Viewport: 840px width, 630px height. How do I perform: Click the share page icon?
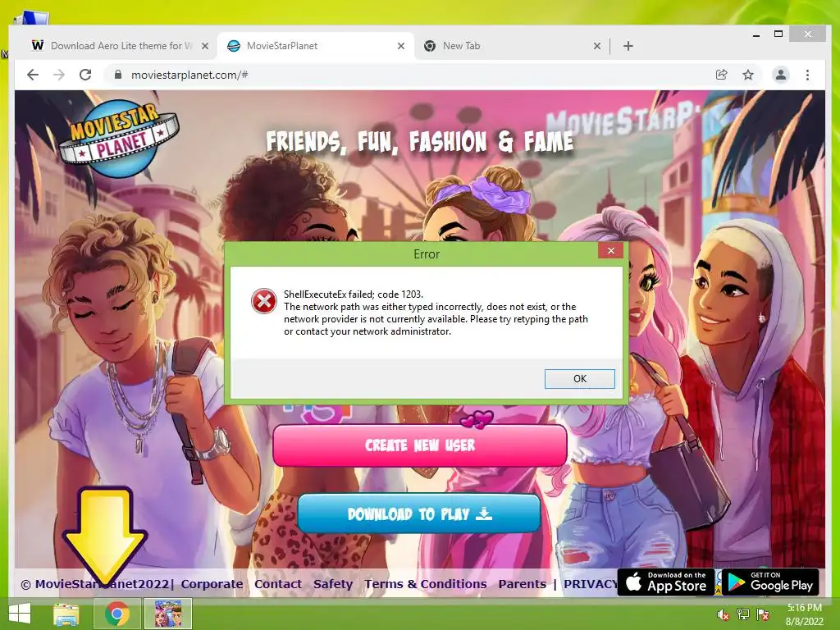(722, 75)
